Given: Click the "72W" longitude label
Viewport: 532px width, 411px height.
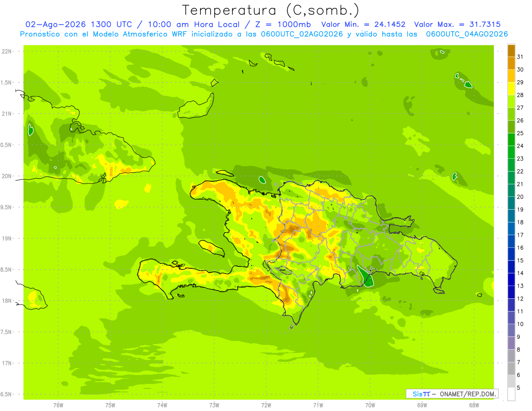Looking at the screenshot, I should click(266, 405).
